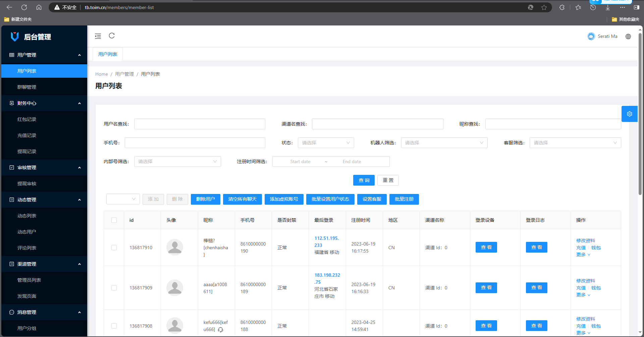Viewport: 644px width, 337px height.
Task: Select the 用户列表 page tab
Action: [x=108, y=54]
